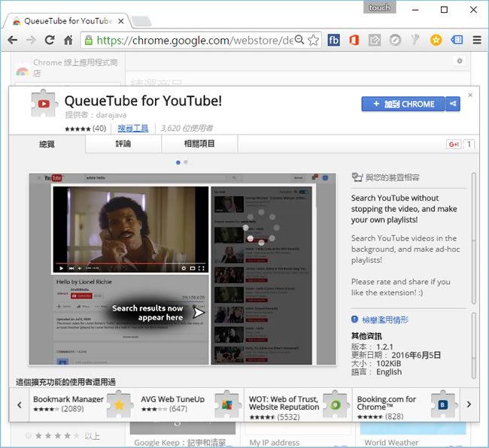
Task: Click the update date 2016年6月5日
Action: click(x=416, y=355)
